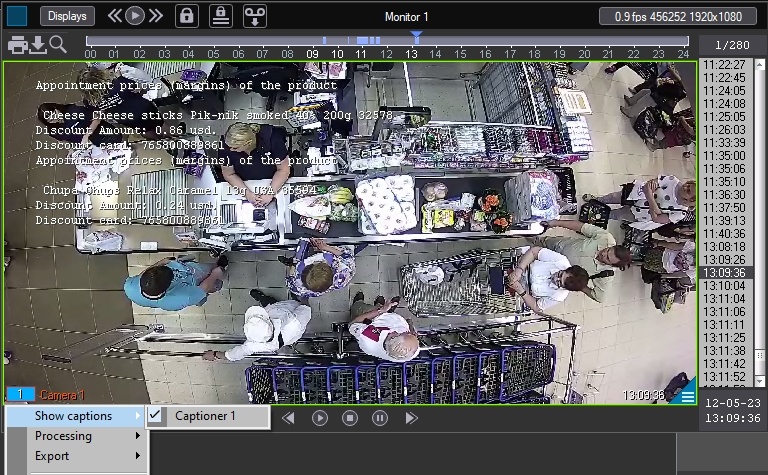768x475 pixels.
Task: Click the Monitor 1 title
Action: (406, 17)
